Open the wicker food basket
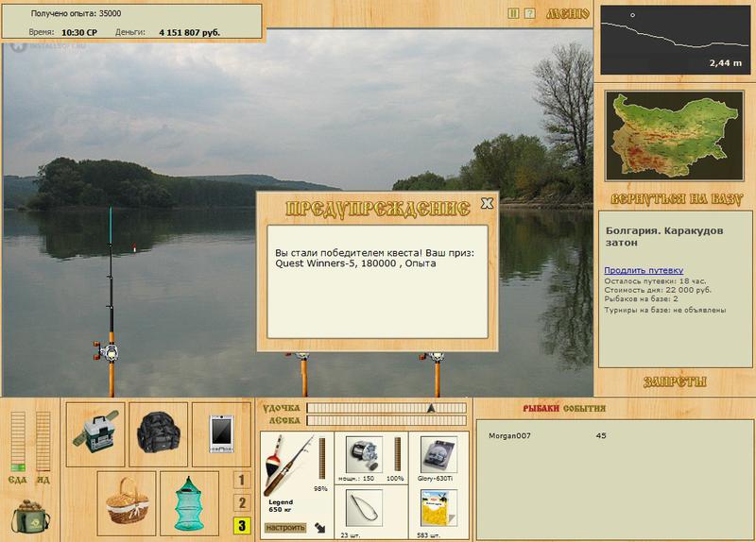 [x=127, y=503]
